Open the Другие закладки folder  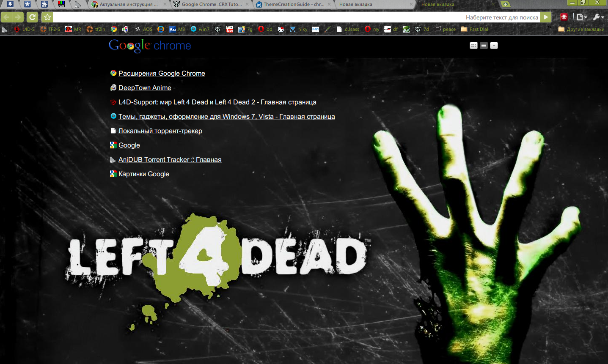581,29
